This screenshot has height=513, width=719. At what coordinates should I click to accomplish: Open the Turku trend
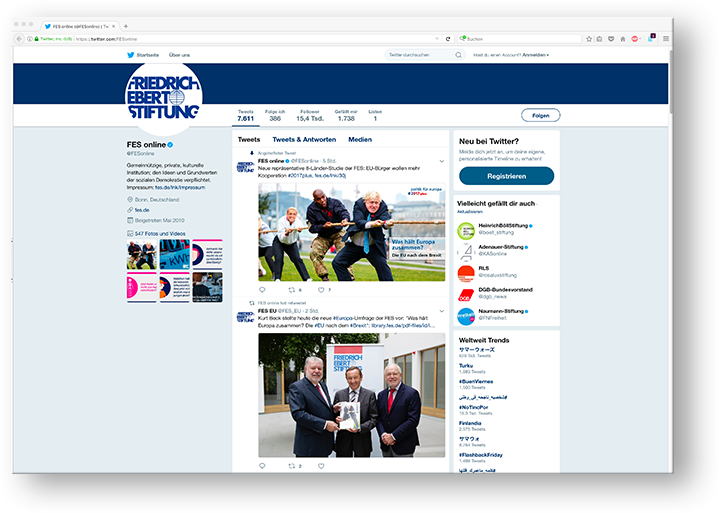[466, 365]
